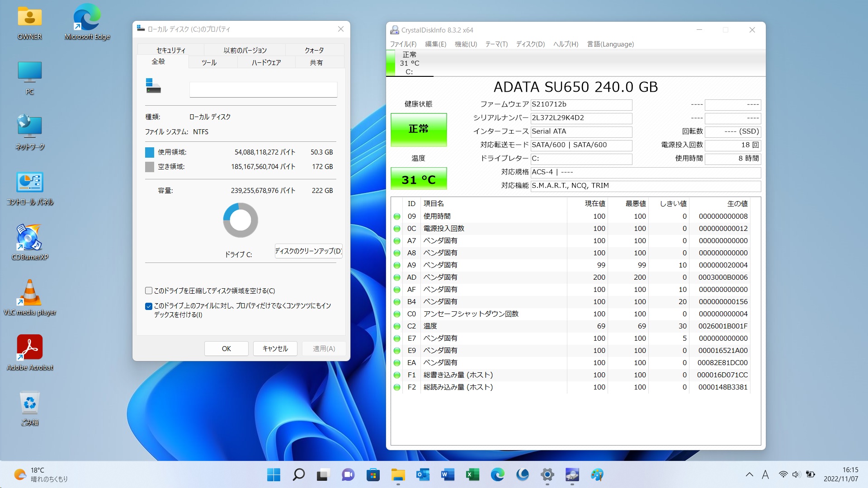
Task: Click the Windows Start button
Action: pyautogui.click(x=274, y=474)
